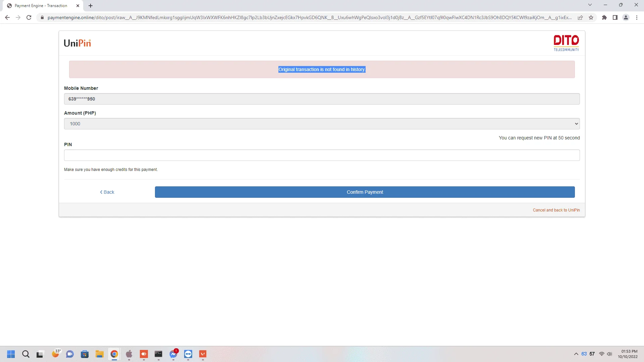The height and width of the screenshot is (362, 644).
Task: Click the address bar URL
Action: click(309, 17)
